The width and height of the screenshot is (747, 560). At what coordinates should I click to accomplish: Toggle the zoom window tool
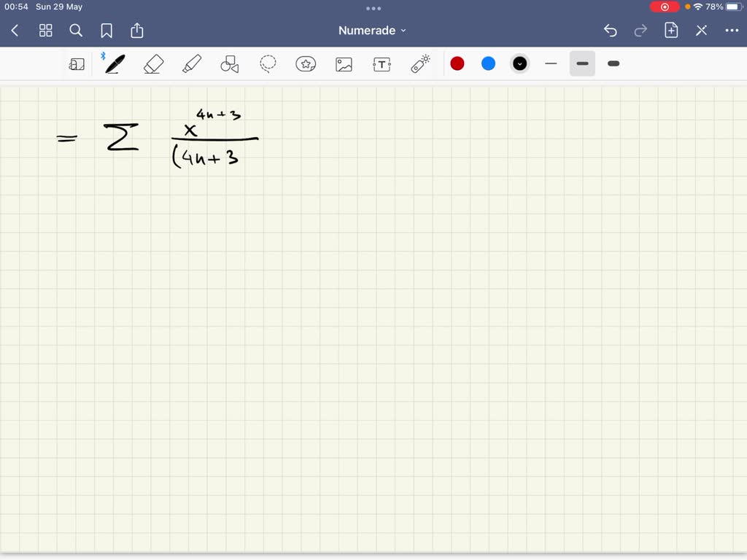coord(77,64)
